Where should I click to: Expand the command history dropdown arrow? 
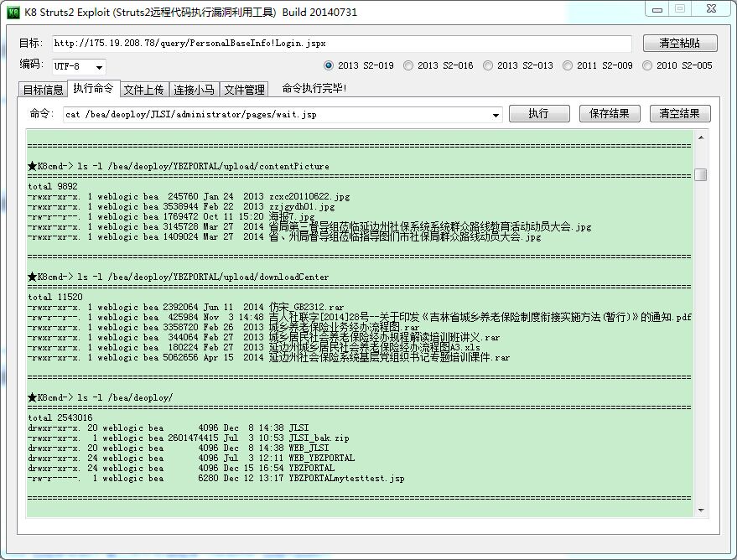496,115
